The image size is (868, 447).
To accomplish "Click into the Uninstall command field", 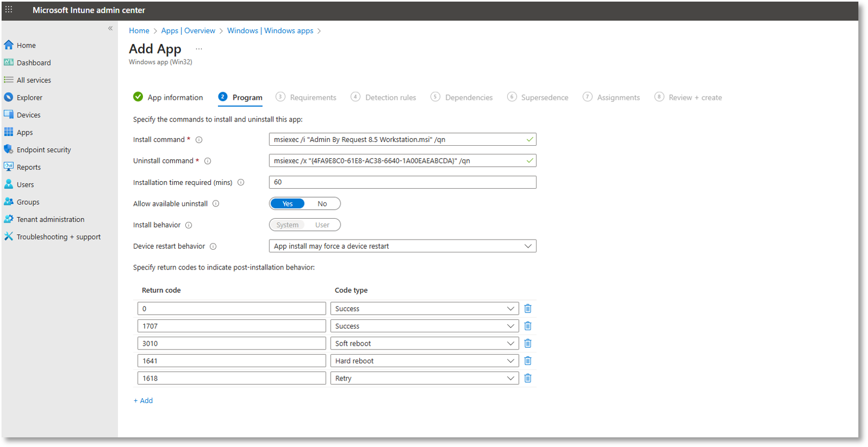I will pyautogui.click(x=403, y=161).
